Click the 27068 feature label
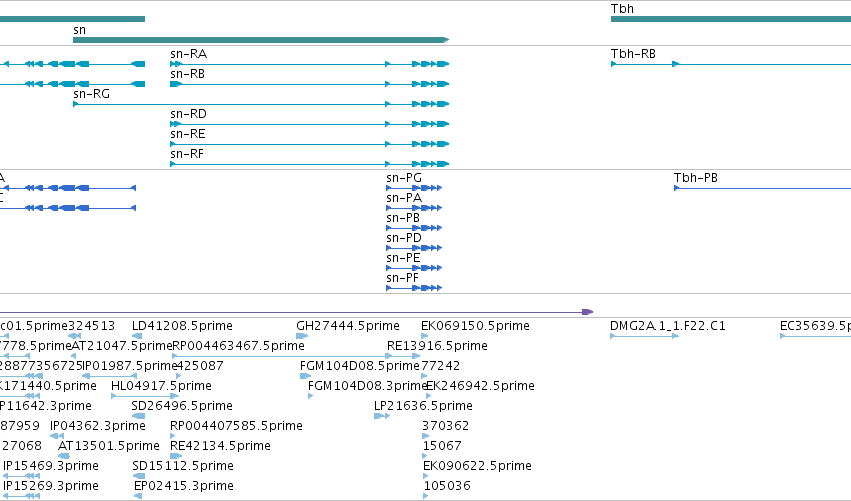Screen dimensions: 851x501 pyautogui.click(x=22, y=446)
